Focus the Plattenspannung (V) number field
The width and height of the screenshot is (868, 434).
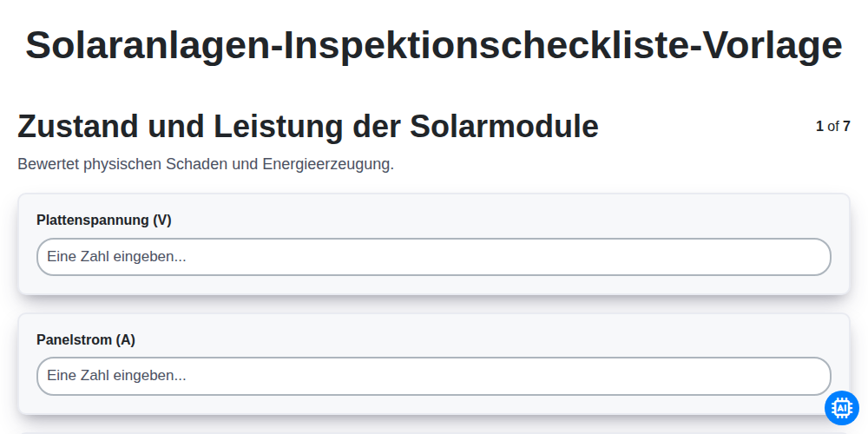(433, 257)
